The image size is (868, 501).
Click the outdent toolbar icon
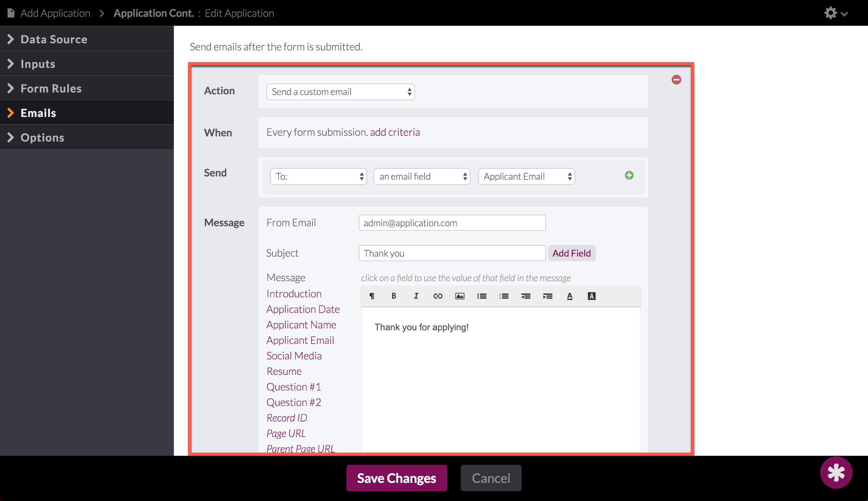tap(526, 296)
